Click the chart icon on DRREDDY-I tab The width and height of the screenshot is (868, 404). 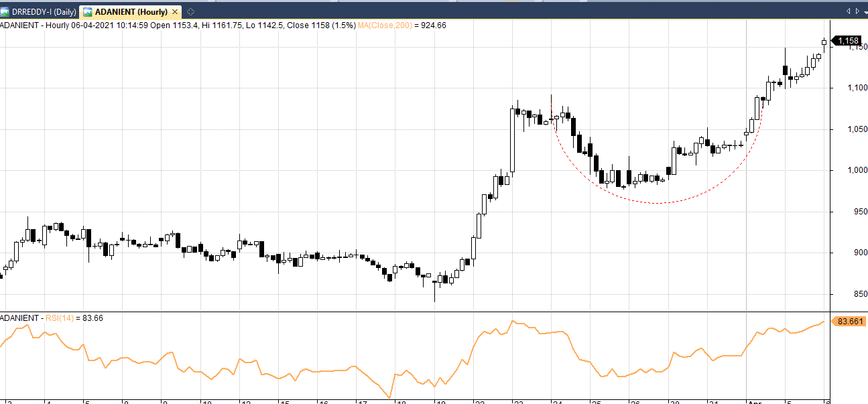(x=5, y=11)
